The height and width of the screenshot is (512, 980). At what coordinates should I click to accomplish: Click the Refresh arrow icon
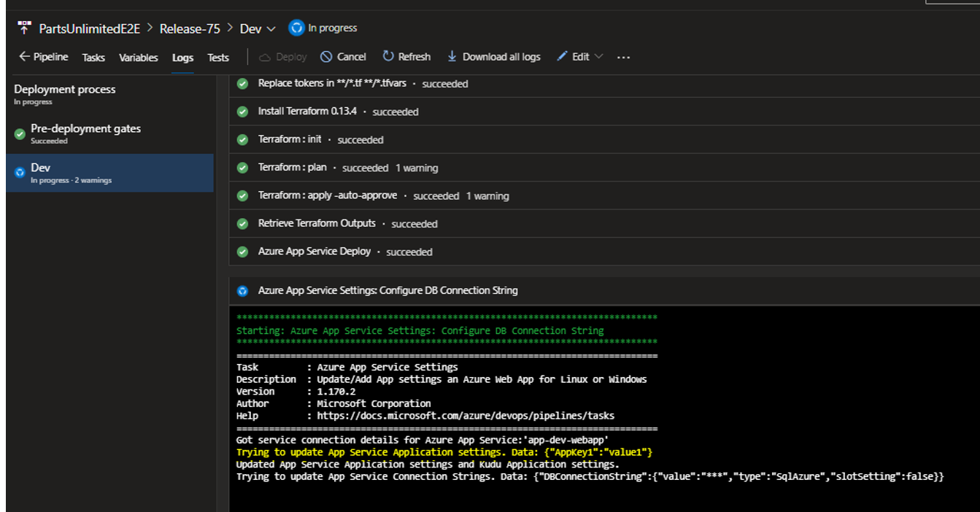pyautogui.click(x=388, y=56)
